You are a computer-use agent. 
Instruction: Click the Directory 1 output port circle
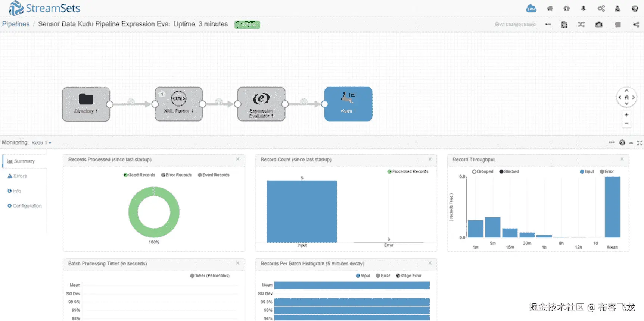pyautogui.click(x=110, y=104)
